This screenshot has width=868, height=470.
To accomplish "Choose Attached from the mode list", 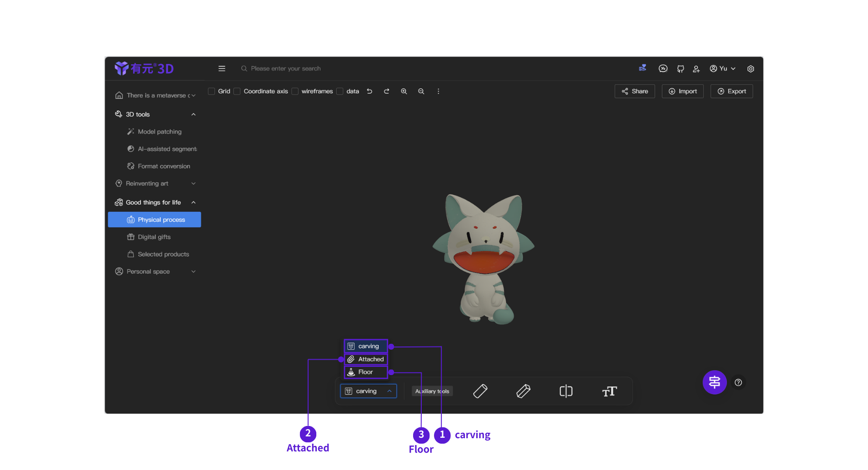I will click(x=366, y=359).
